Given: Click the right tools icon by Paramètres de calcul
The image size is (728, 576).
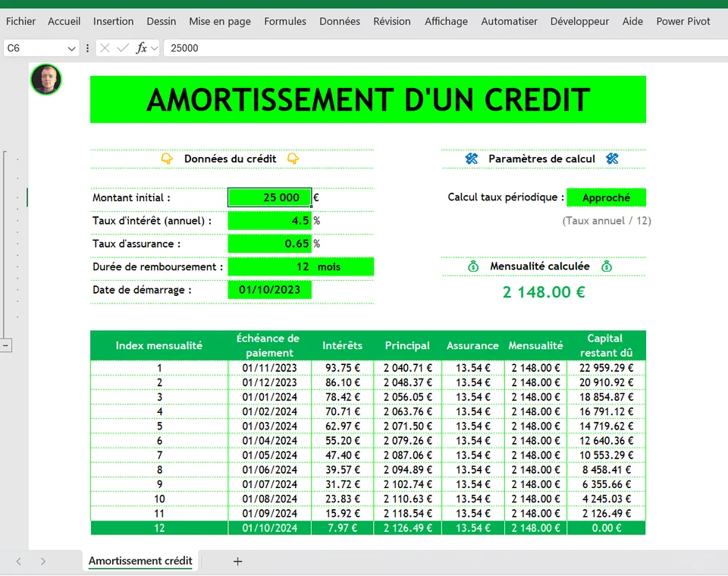Looking at the screenshot, I should click(612, 159).
